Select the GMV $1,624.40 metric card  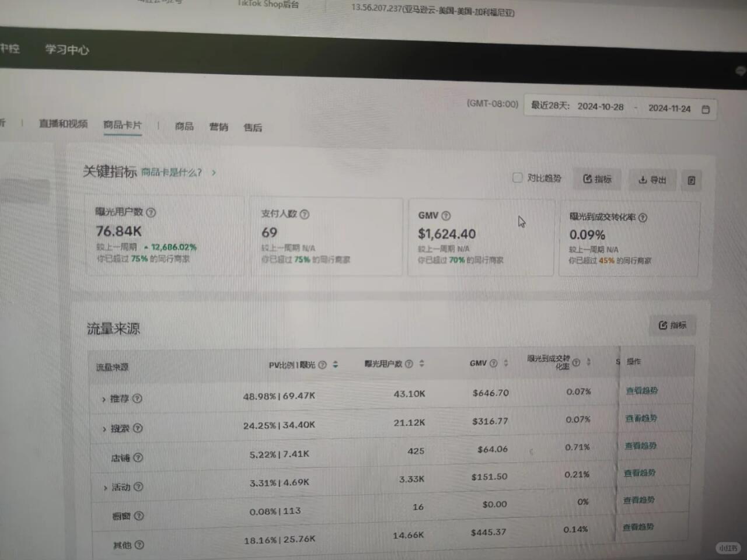(x=481, y=237)
